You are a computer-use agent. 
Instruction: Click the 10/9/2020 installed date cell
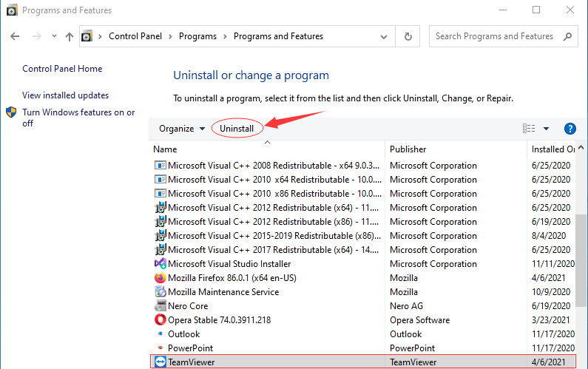click(551, 292)
